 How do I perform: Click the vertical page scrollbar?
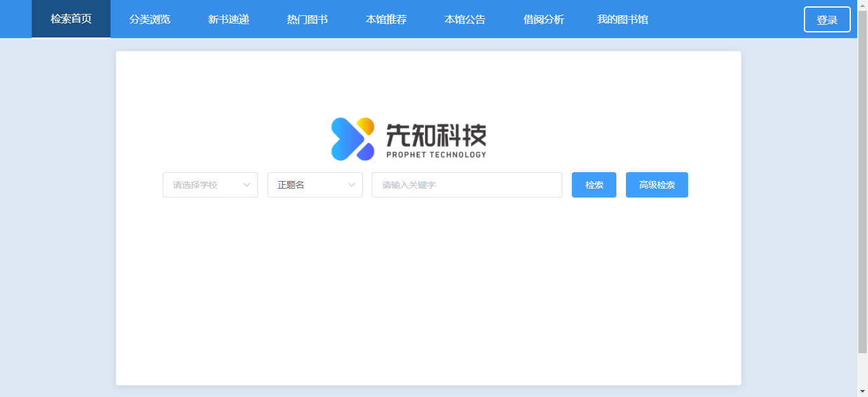pos(862,182)
